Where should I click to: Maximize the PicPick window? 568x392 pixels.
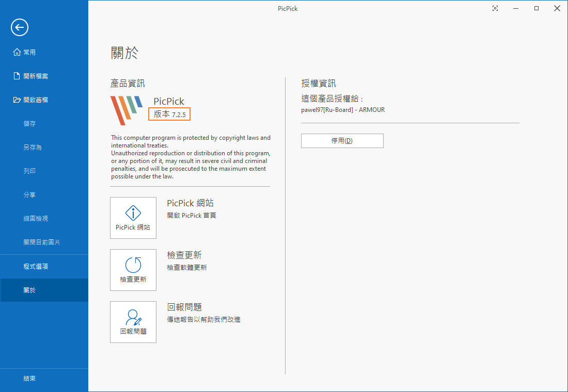click(537, 8)
